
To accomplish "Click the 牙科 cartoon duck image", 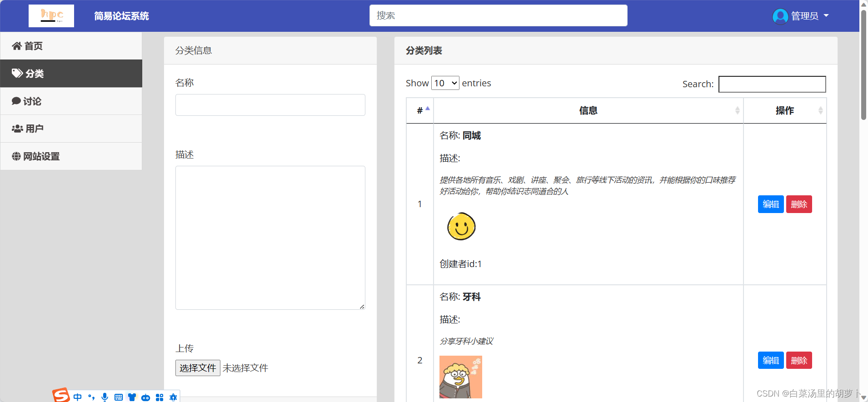I will pos(461,377).
